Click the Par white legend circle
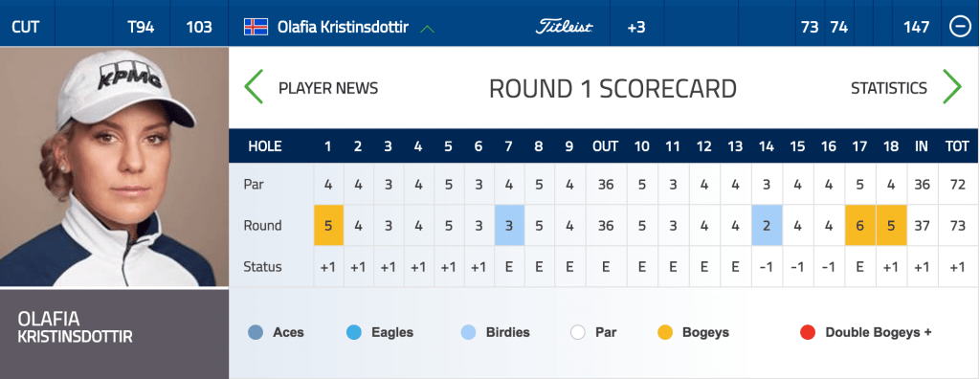This screenshot has width=980, height=379. pyautogui.click(x=577, y=332)
